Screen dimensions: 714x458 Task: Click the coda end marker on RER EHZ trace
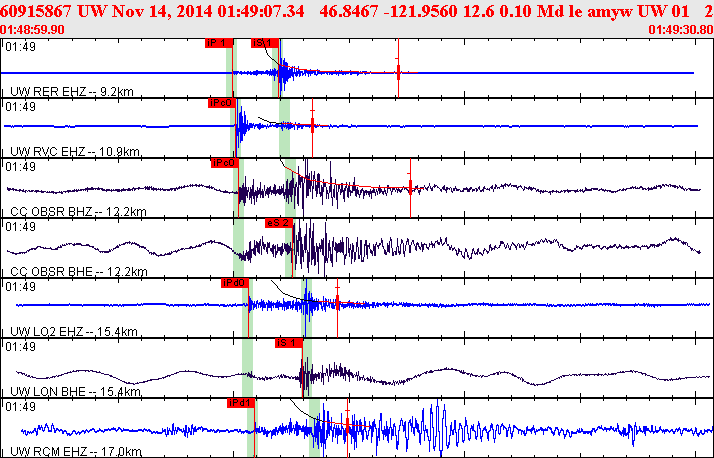coord(398,68)
